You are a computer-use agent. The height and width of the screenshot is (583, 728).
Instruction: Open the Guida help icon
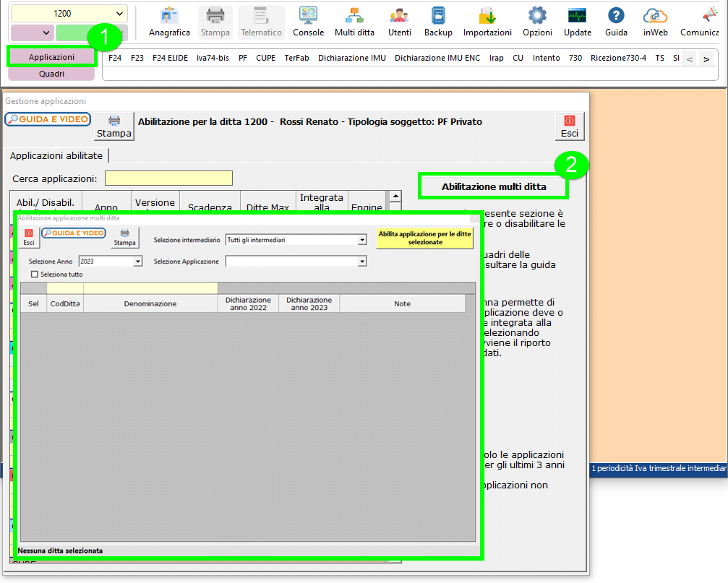(615, 22)
